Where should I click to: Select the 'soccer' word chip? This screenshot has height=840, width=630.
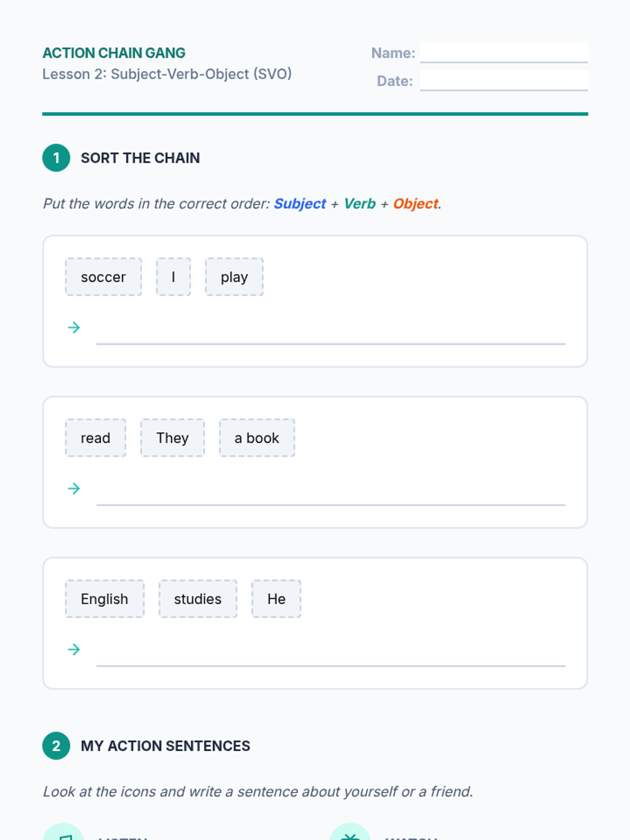coord(103,277)
